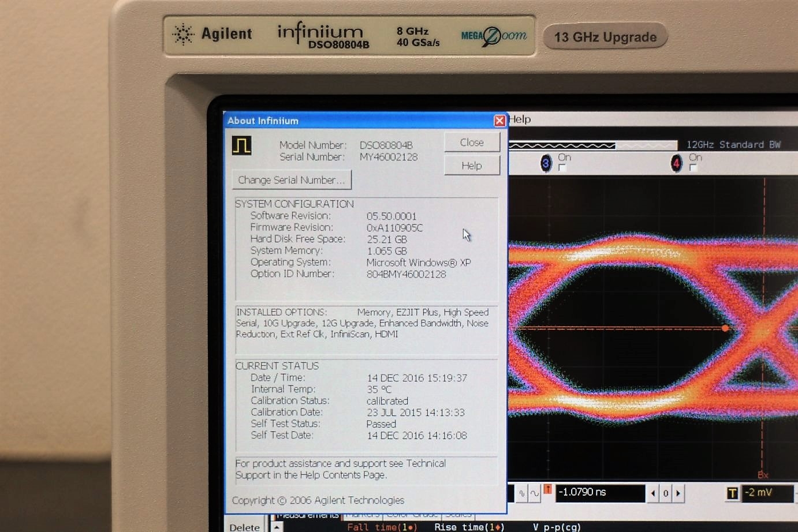Click the INSTALLED OPTIONS text block

[363, 323]
